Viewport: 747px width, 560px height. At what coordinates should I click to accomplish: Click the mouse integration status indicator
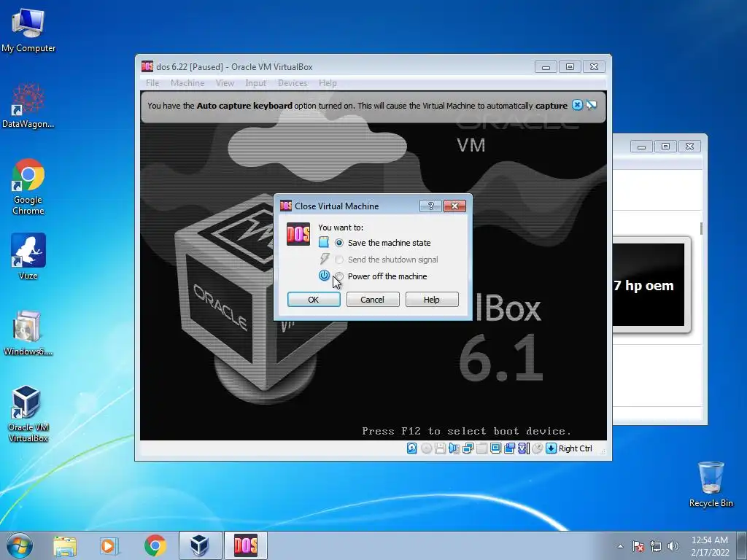point(538,448)
